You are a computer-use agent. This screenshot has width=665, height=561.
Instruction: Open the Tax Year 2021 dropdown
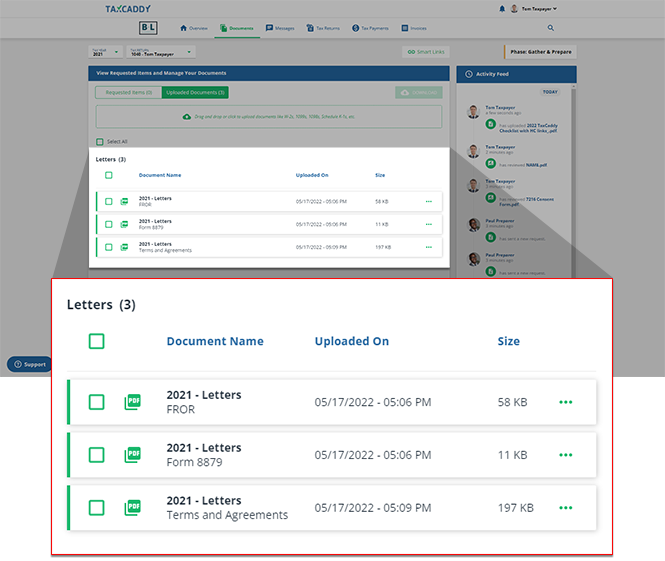coord(105,52)
